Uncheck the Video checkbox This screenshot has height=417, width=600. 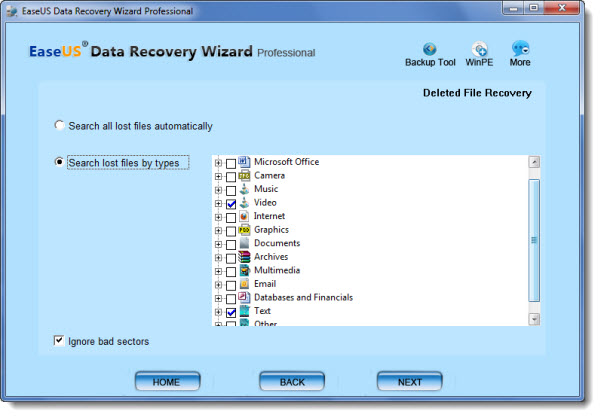coord(231,204)
